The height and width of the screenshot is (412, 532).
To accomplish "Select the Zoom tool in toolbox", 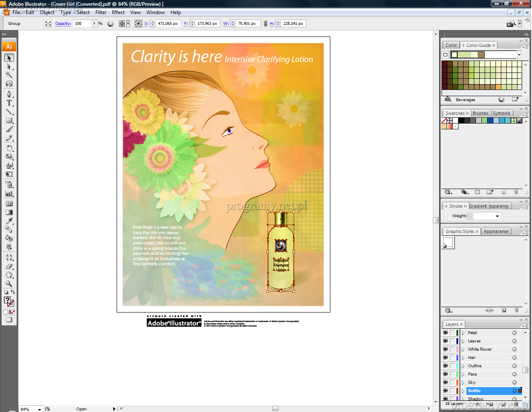I will pos(9,284).
